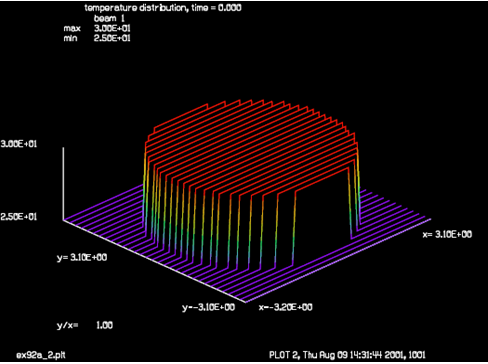This screenshot has height=364, width=488.
Task: Click the 'y= 3.10E+00' axis label
Action: tap(82, 257)
